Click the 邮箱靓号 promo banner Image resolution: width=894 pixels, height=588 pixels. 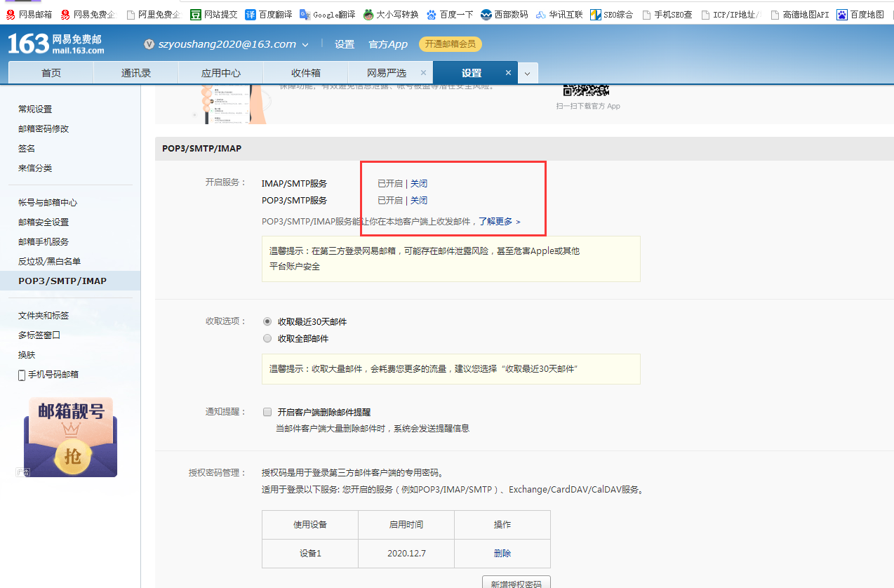point(70,437)
